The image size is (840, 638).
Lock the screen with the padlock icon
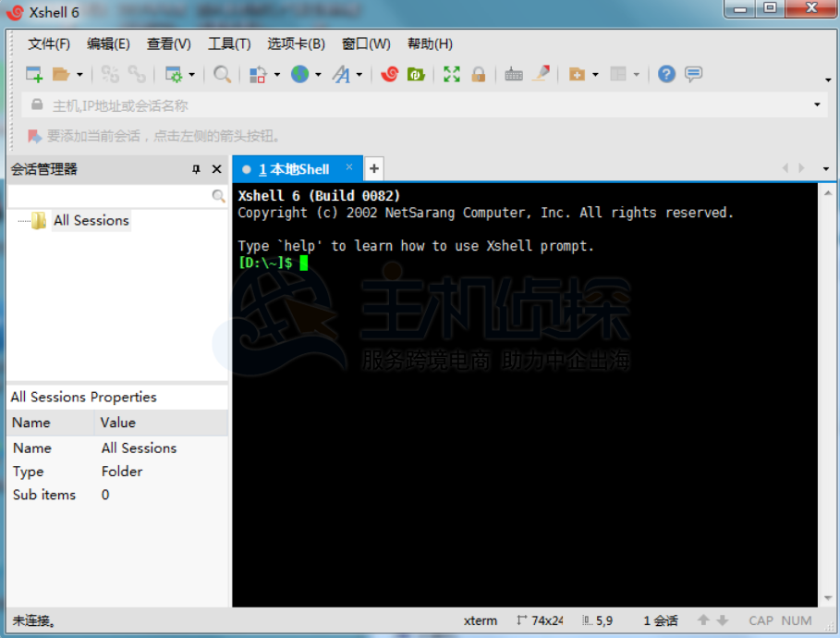tap(479, 74)
